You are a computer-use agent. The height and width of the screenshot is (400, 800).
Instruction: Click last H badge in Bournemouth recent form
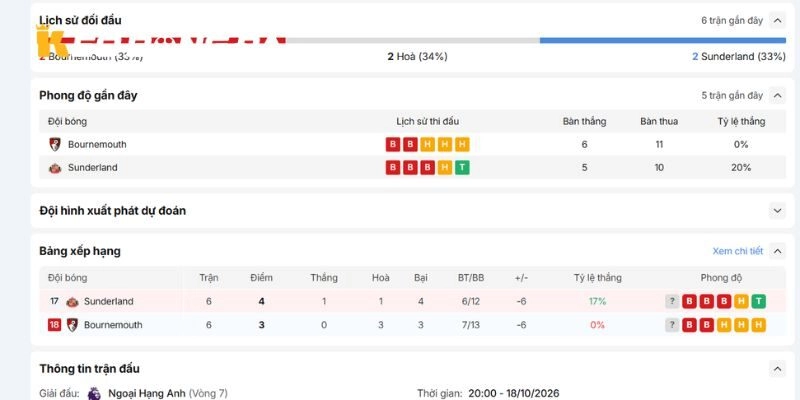click(462, 144)
